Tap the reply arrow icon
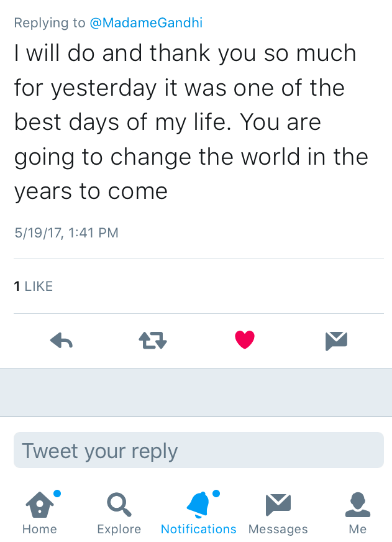This screenshot has width=392, height=542. (61, 340)
